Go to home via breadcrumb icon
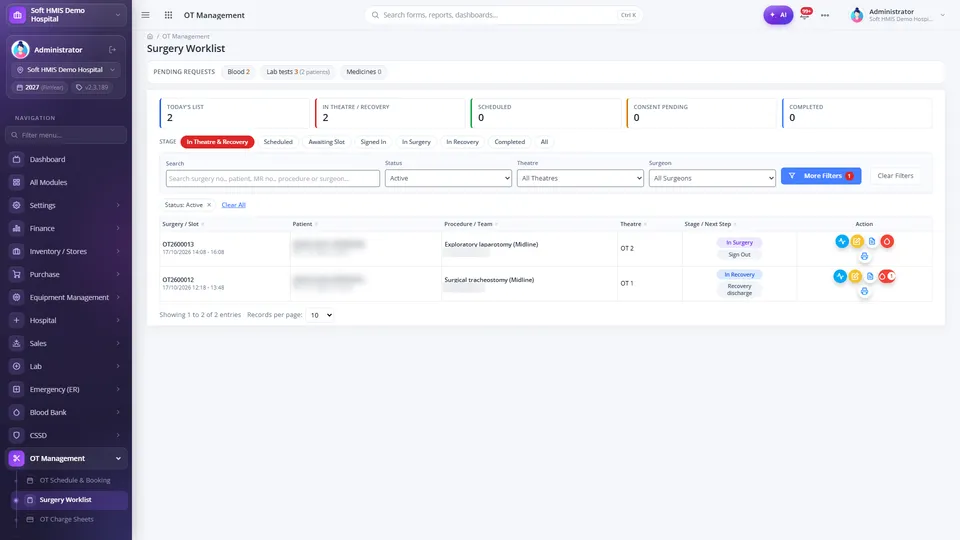 point(150,36)
